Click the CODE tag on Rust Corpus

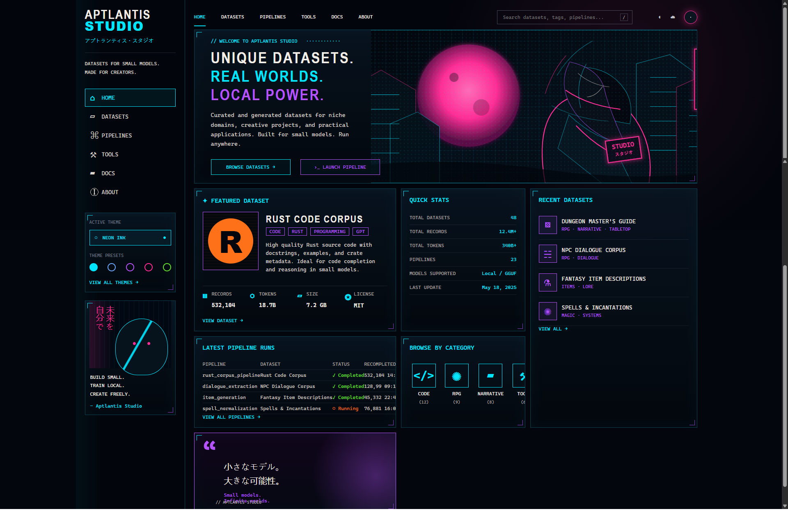275,232
